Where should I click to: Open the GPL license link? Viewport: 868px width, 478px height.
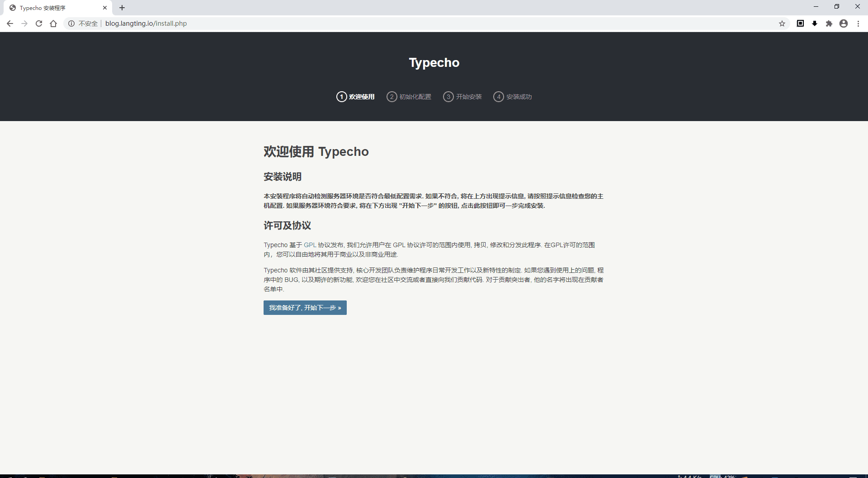310,245
